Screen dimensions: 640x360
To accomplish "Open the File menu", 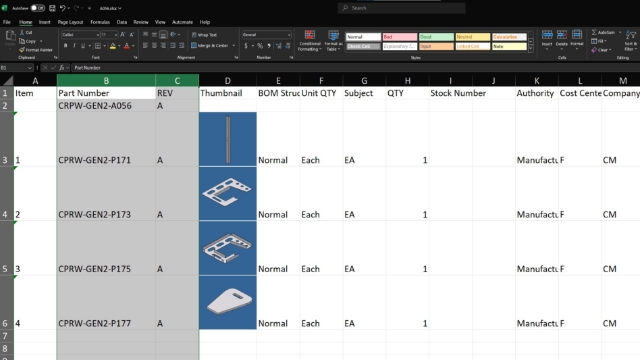I will tap(7, 22).
